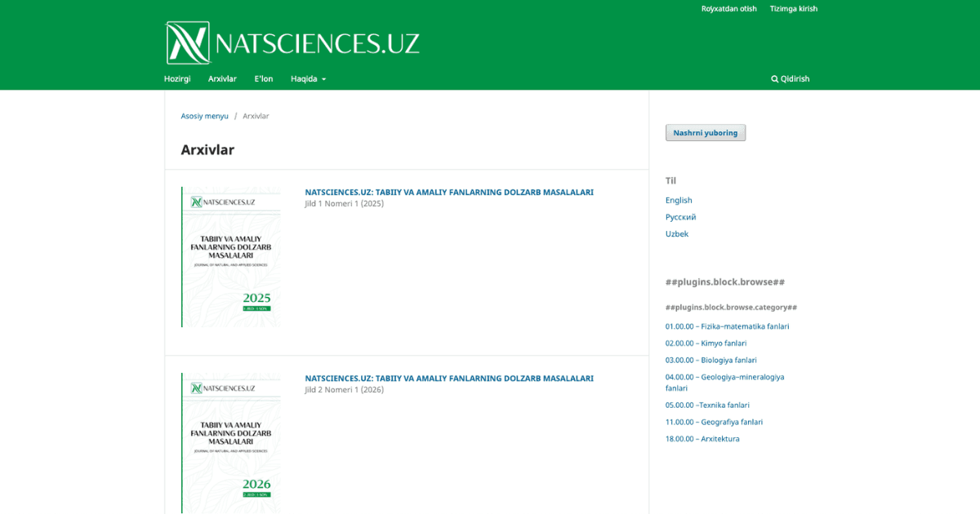980x514 pixels.
Task: Click the Jild 2 Nomeri 1 (2026) text
Action: [345, 390]
